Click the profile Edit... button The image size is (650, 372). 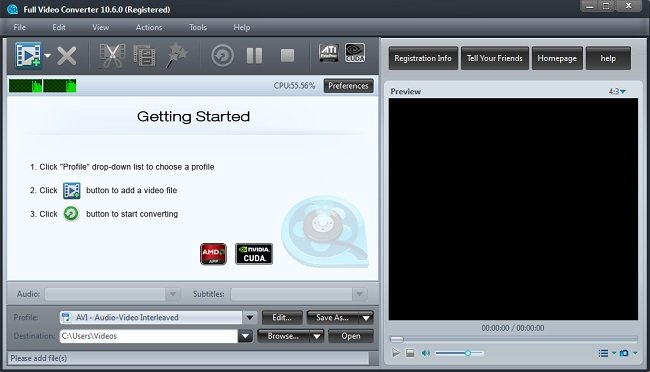coord(282,318)
